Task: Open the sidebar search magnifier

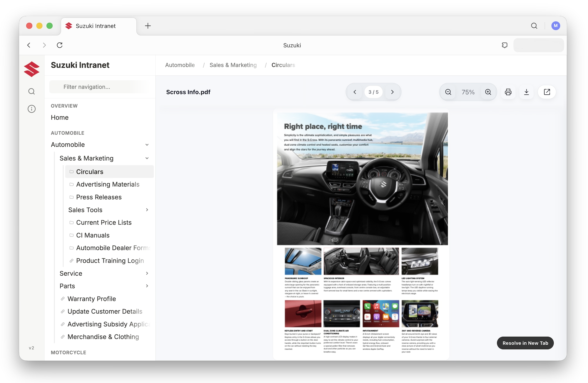Action: click(x=32, y=91)
